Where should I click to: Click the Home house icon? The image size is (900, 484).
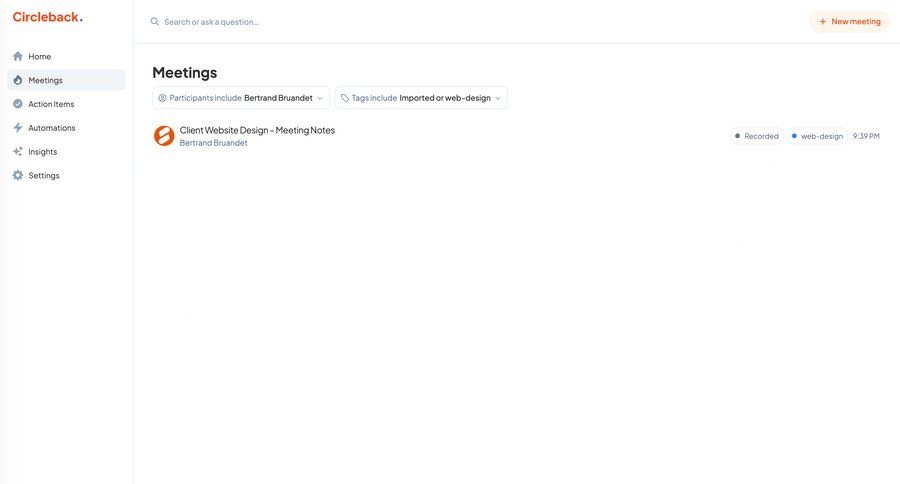[18, 56]
